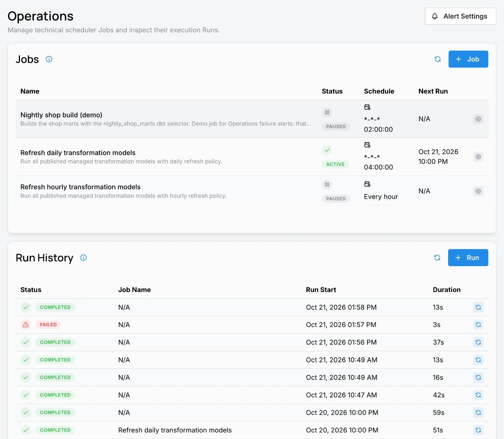Add a new Job
The height and width of the screenshot is (439, 504).
[x=468, y=59]
